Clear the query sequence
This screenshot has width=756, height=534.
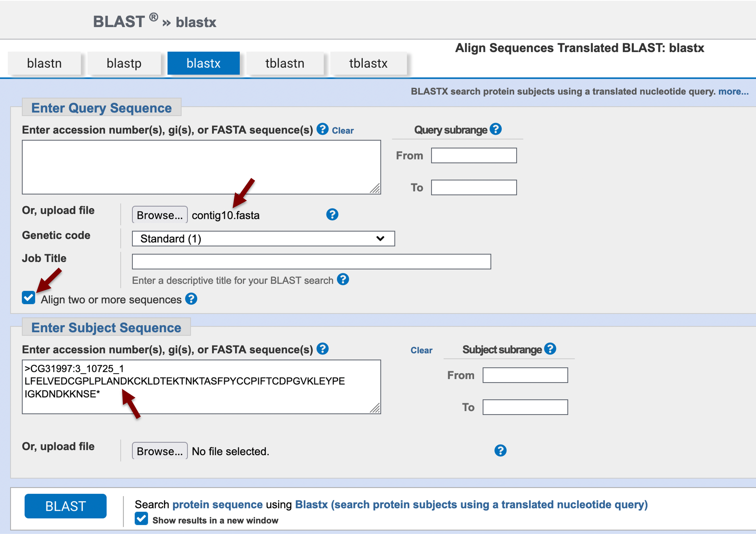tap(343, 131)
